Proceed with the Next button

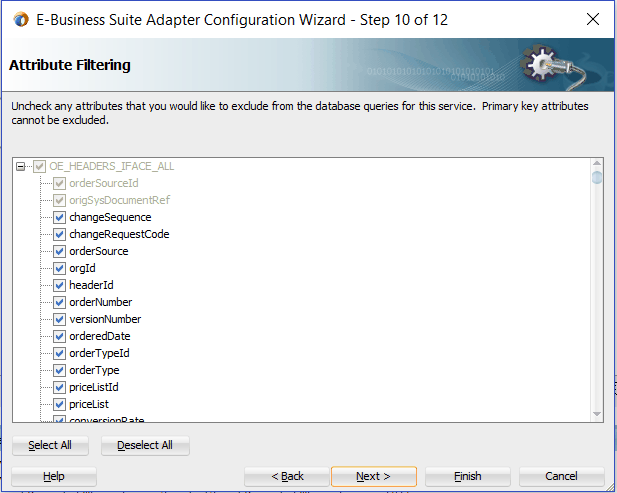click(373, 476)
